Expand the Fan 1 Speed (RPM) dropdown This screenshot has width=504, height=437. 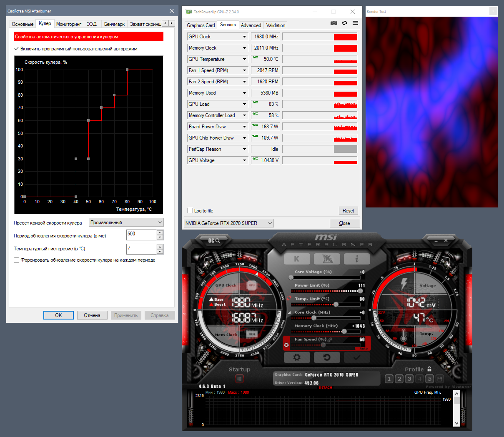[244, 70]
